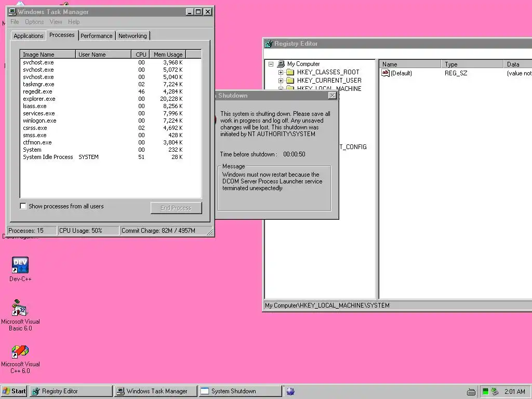The image size is (532, 399).
Task: Click the quick launch icon beside System Shutdown
Action: pos(290,391)
